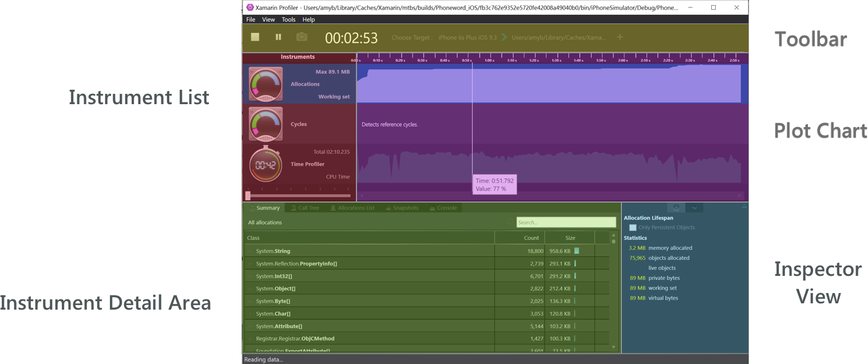This screenshot has width=868, height=364.
Task: Click the 1:00 s timeline ruler mark
Action: (x=489, y=60)
